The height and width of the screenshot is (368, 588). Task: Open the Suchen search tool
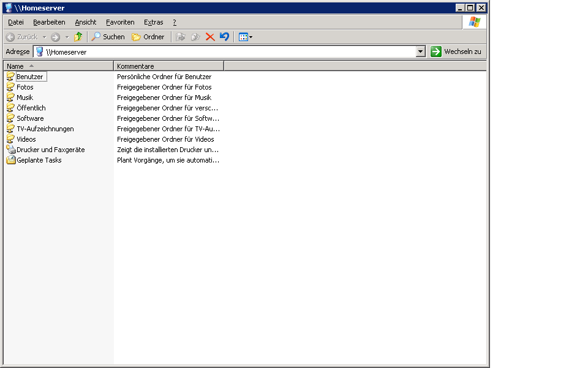(108, 37)
